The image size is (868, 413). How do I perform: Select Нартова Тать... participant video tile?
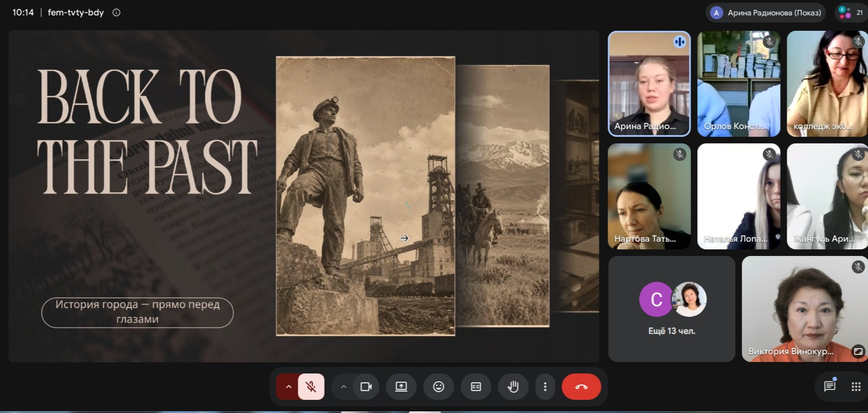point(649,196)
